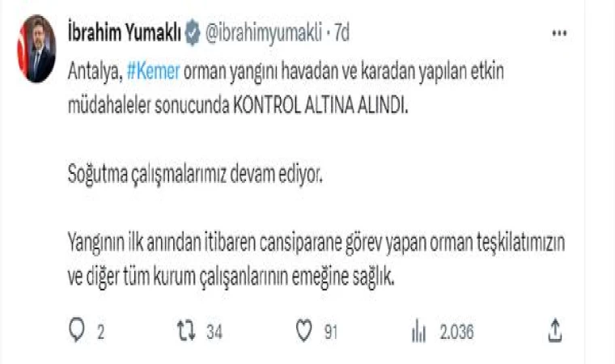The image size is (615, 364).
Task: Click the İbrahim Yumaklı display name
Action: tap(124, 32)
